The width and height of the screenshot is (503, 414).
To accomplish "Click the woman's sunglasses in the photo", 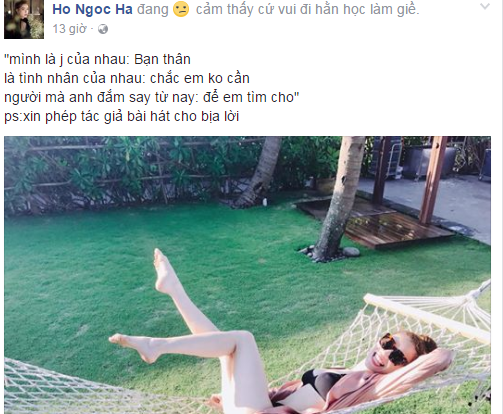I will click(393, 350).
